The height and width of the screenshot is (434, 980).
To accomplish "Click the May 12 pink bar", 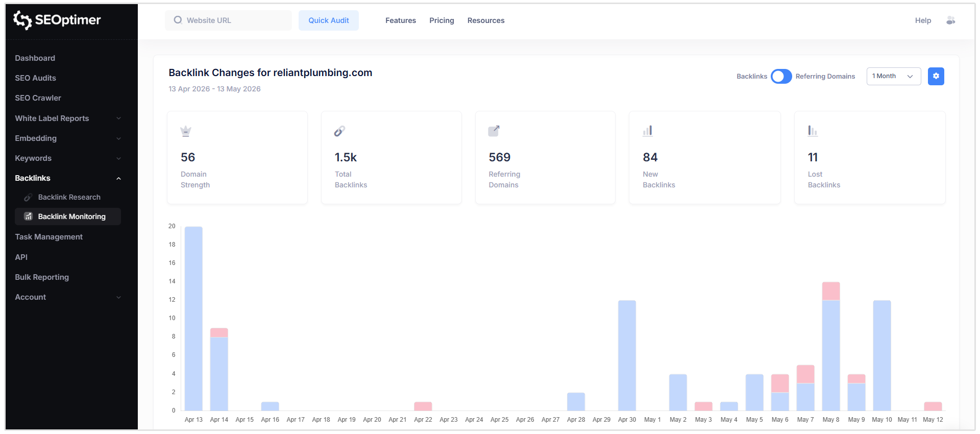I will point(933,406).
